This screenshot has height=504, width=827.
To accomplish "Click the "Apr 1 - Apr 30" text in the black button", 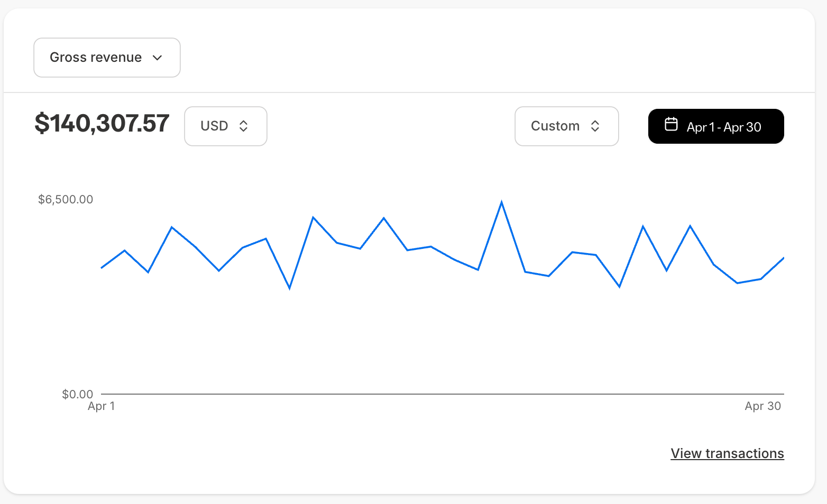I will coord(724,127).
